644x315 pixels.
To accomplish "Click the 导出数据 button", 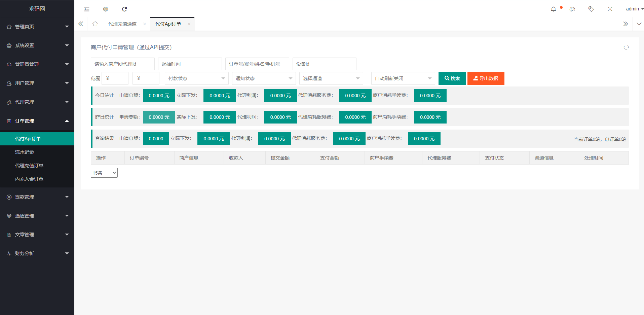I will pos(486,78).
